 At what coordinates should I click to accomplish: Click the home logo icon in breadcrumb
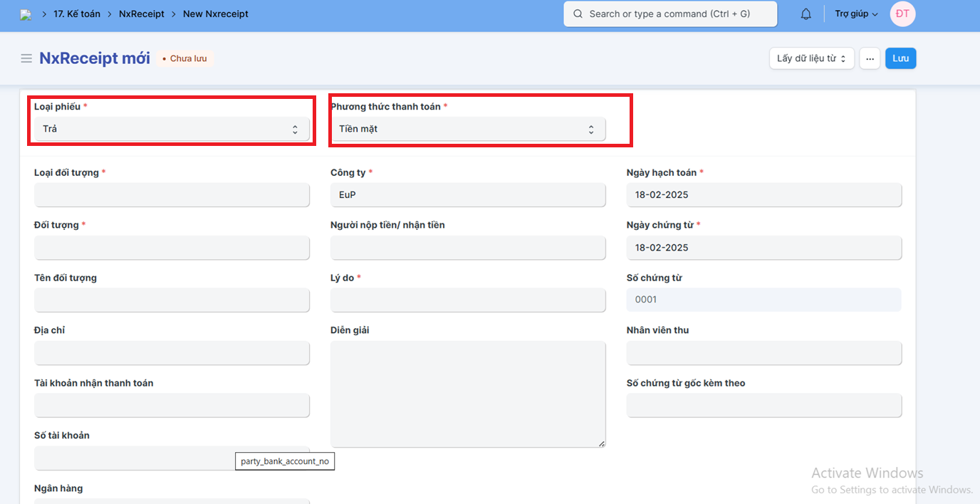point(26,14)
